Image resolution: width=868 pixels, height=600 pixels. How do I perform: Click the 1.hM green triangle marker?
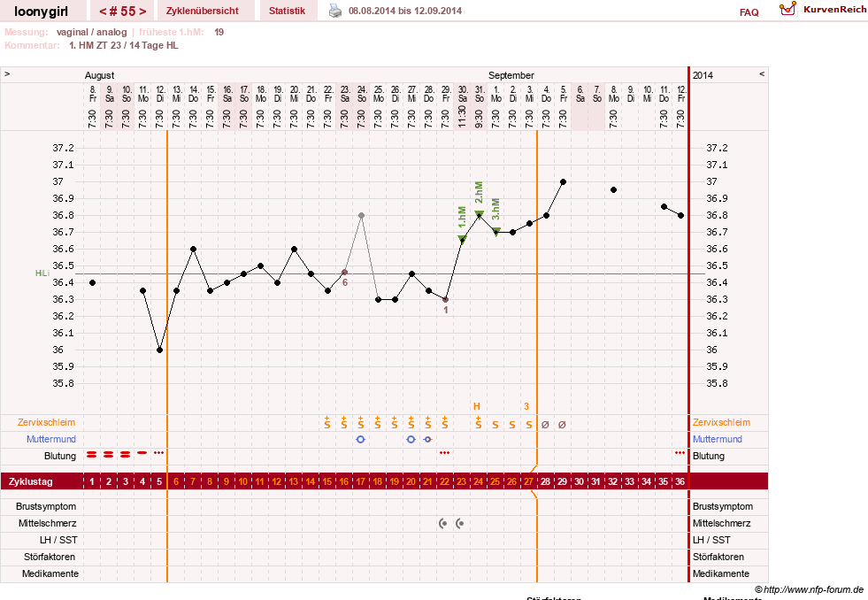point(462,239)
